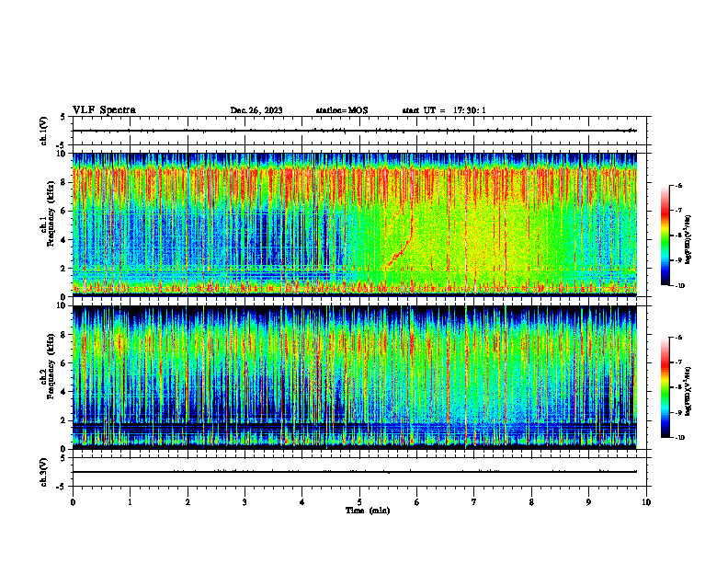728x563 pixels.
Task: Click the ch.1 frequency axis "6" tick label
Action: (64, 212)
